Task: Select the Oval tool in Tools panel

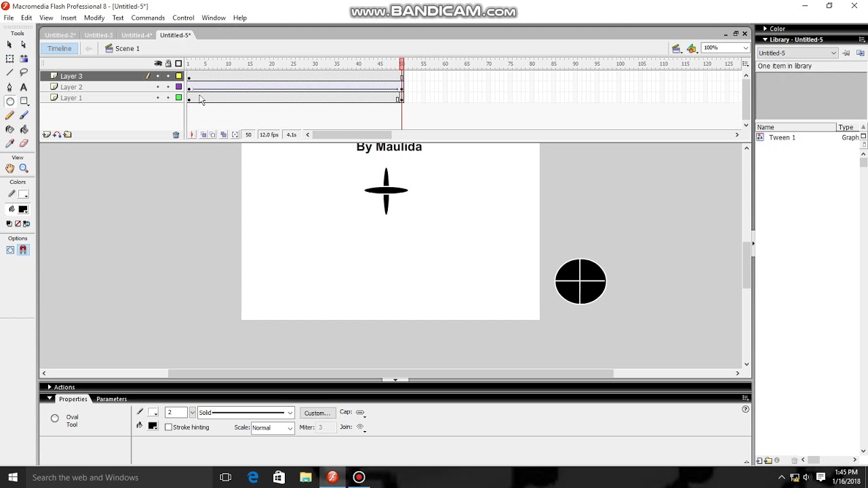Action: (9, 101)
